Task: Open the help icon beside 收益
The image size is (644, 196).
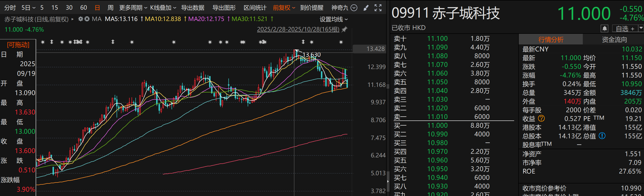Action: [541, 119]
